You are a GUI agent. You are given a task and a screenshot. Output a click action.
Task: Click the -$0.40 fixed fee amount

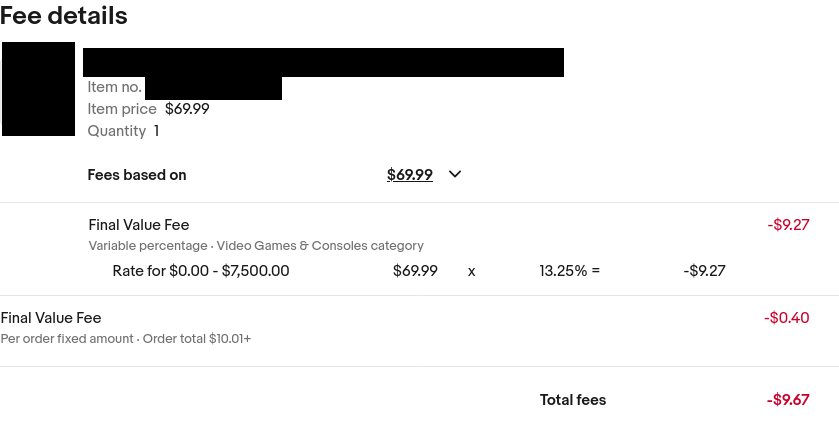(x=787, y=318)
